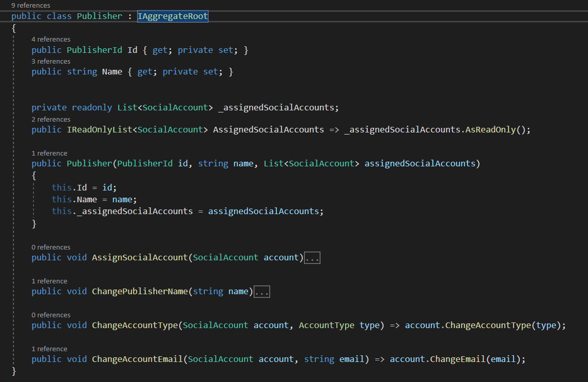Open '3 references' CodeLens above Name property
588x382 pixels.
tap(51, 61)
